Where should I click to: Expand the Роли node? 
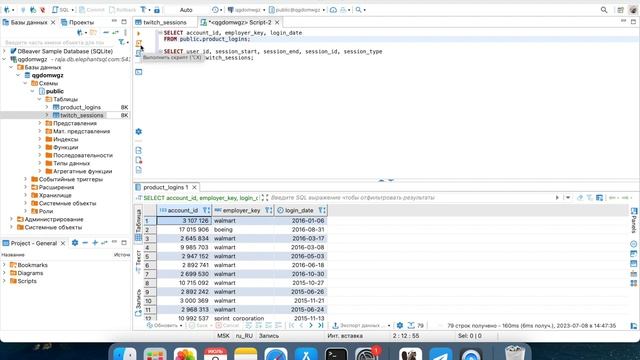26,211
